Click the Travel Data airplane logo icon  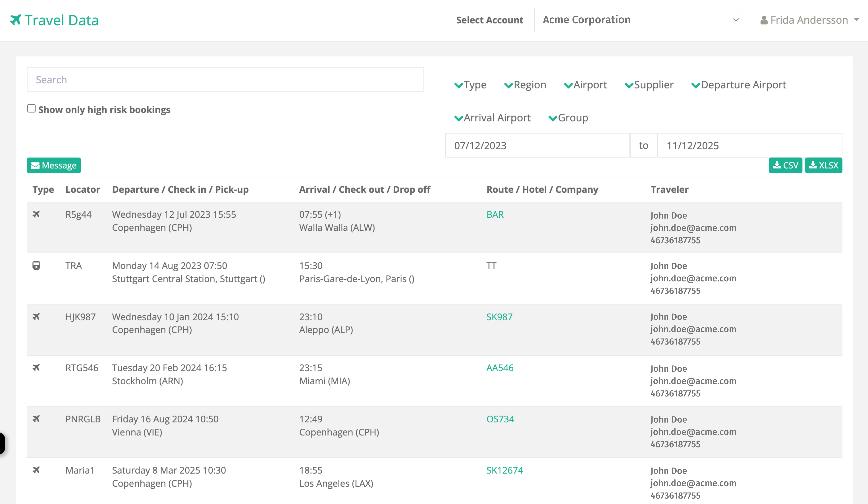point(15,20)
